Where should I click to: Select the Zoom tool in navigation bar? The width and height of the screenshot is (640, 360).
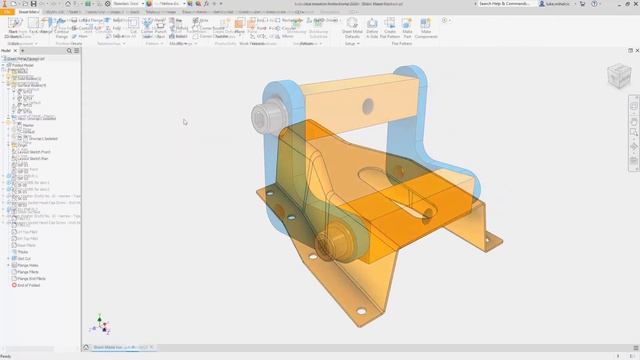pyautogui.click(x=634, y=133)
